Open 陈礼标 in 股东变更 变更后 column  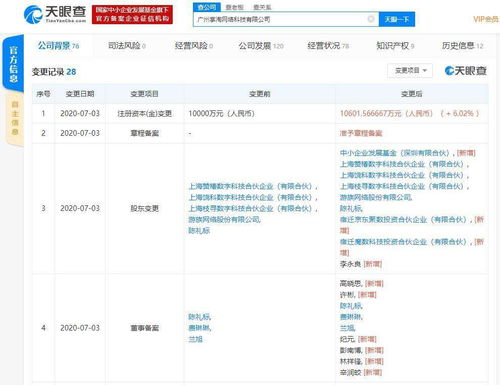[351, 208]
